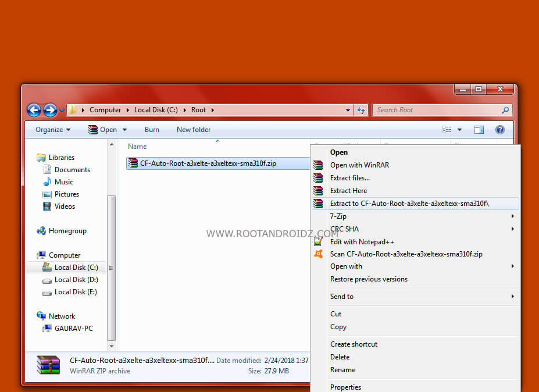Go forward with the Forward arrow button
The height and width of the screenshot is (392, 539).
(x=50, y=110)
